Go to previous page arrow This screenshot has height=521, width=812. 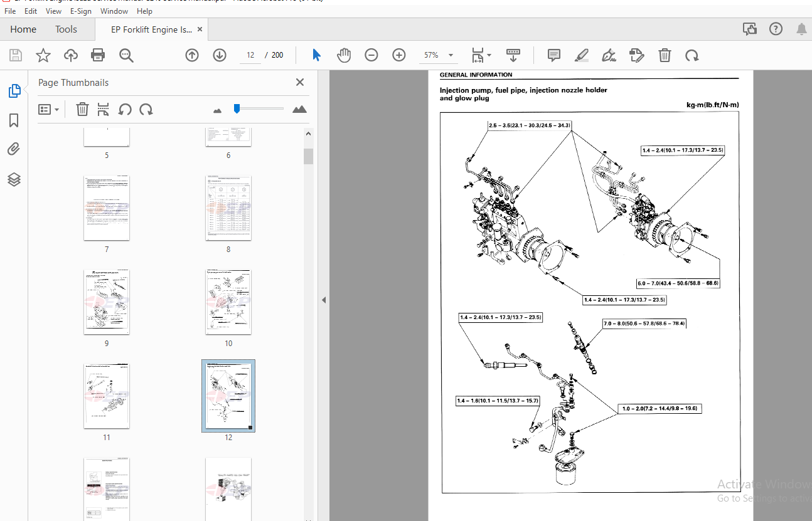pos(192,55)
